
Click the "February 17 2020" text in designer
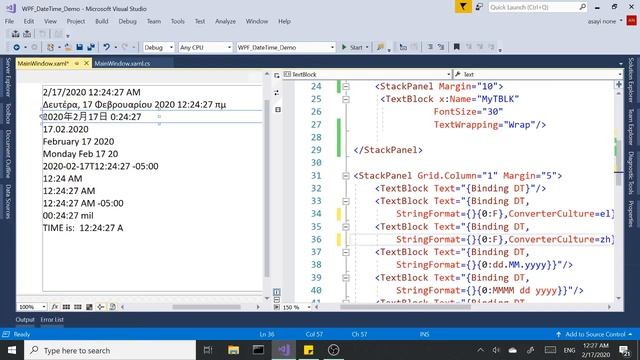point(78,142)
